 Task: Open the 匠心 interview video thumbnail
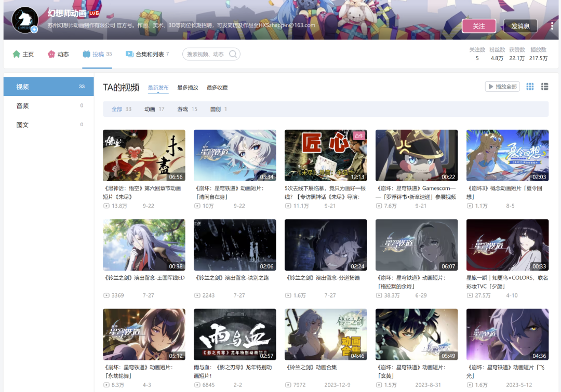pos(326,156)
